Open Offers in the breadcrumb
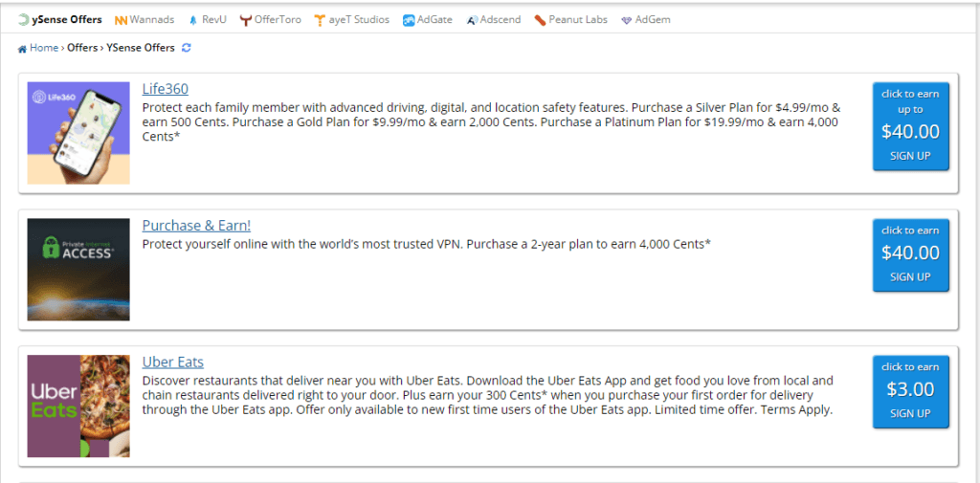This screenshot has height=483, width=980. [x=82, y=48]
